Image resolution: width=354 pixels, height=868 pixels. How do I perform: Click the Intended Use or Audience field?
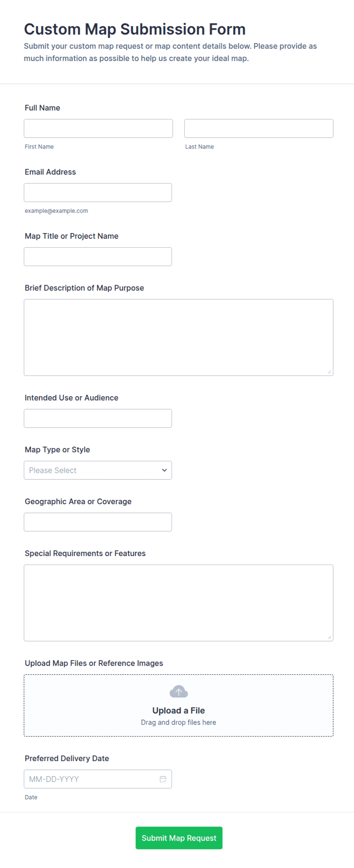[x=98, y=418]
